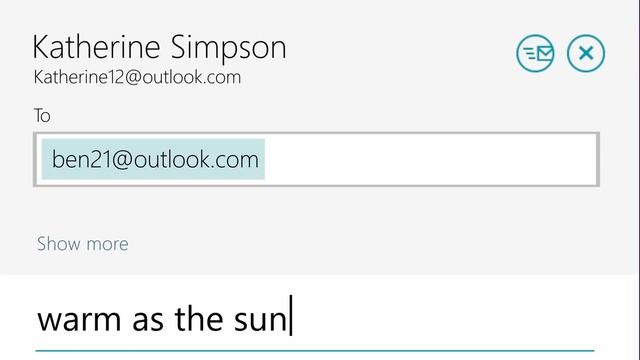Viewport: 640px width, 360px height.
Task: Choose sending account Katherine Simpson
Action: [159, 47]
